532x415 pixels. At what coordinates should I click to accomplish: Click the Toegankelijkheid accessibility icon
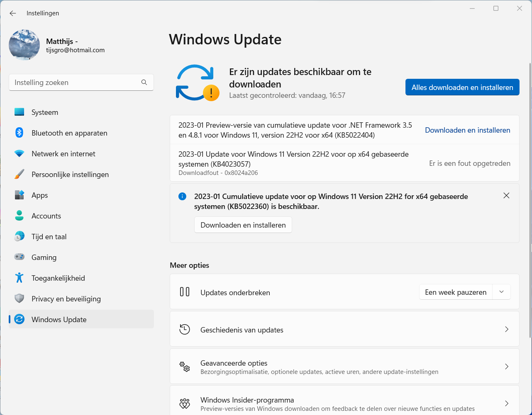point(19,278)
